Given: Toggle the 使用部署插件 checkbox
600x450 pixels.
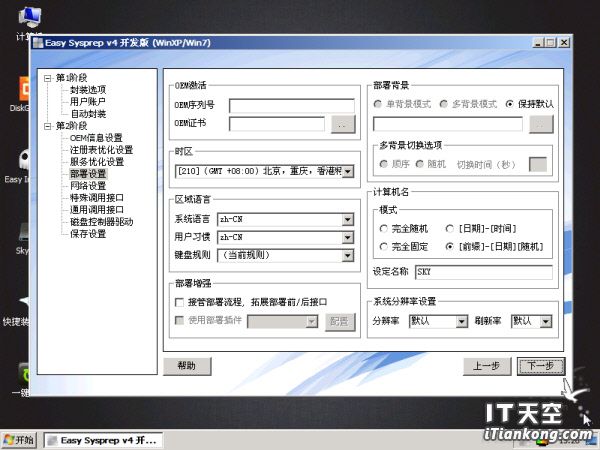Looking at the screenshot, I should (179, 320).
